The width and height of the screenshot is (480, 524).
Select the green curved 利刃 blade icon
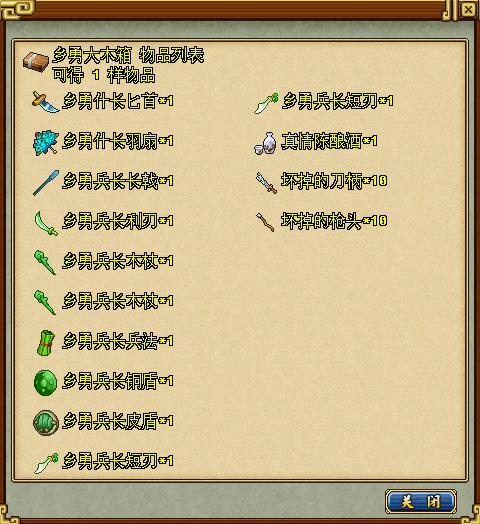tap(46, 223)
